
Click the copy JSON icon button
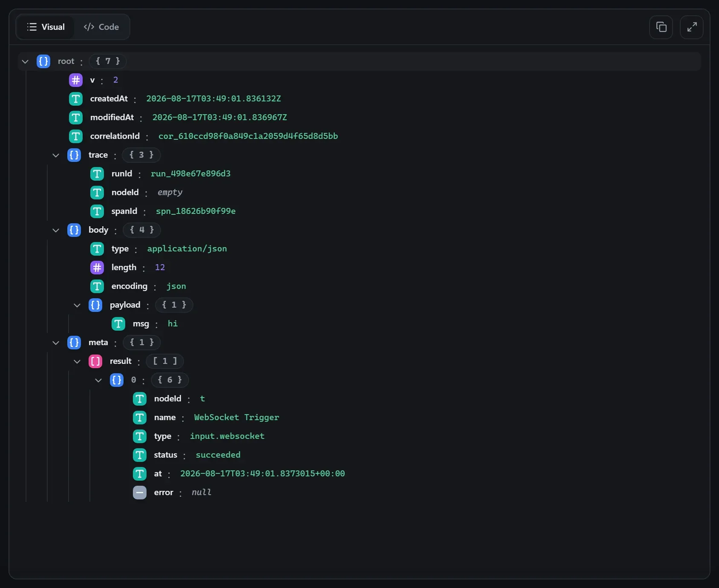[x=661, y=27]
